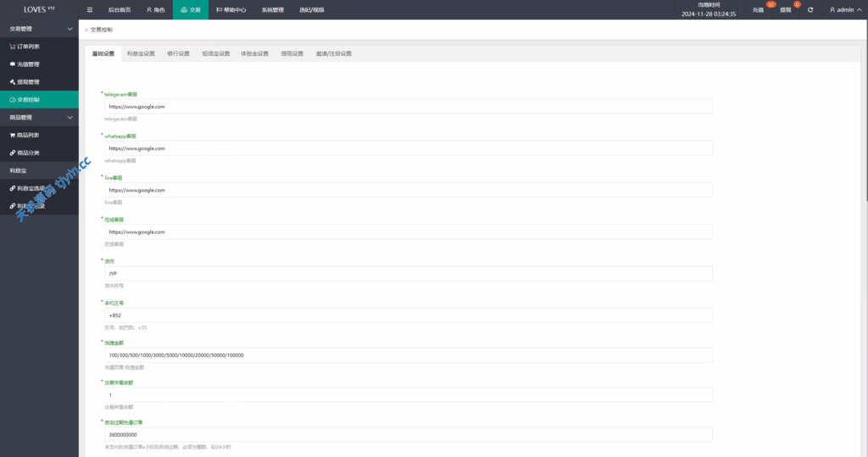
Task: Go to 后台首页 in top navigation
Action: tap(120, 9)
